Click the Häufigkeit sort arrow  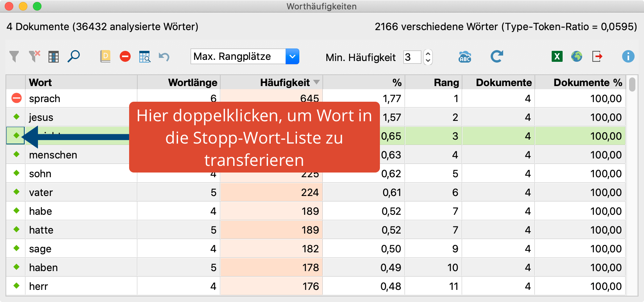(x=317, y=82)
